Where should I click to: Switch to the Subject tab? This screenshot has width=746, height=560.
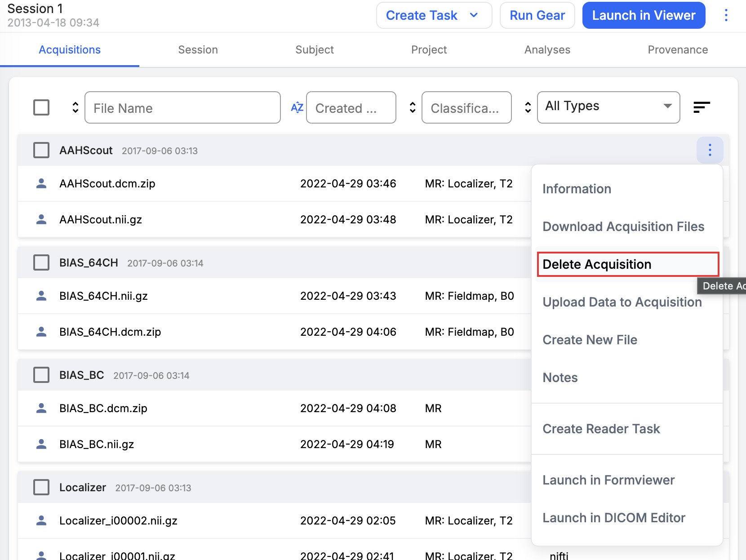(315, 49)
